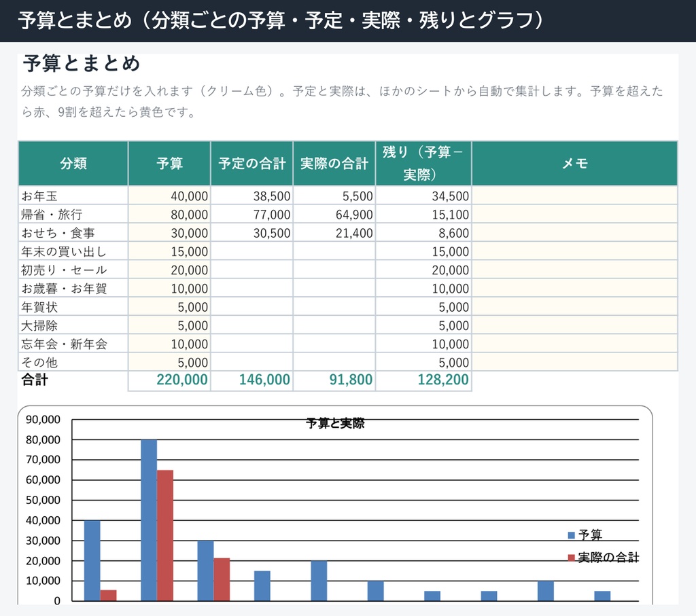696x616 pixels.
Task: Click the 大掃除 category cell
Action: pyautogui.click(x=73, y=325)
